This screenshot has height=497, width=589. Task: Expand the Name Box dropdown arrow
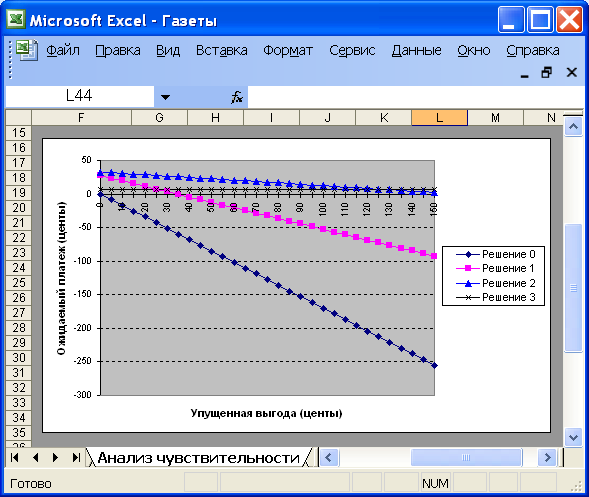[x=165, y=97]
